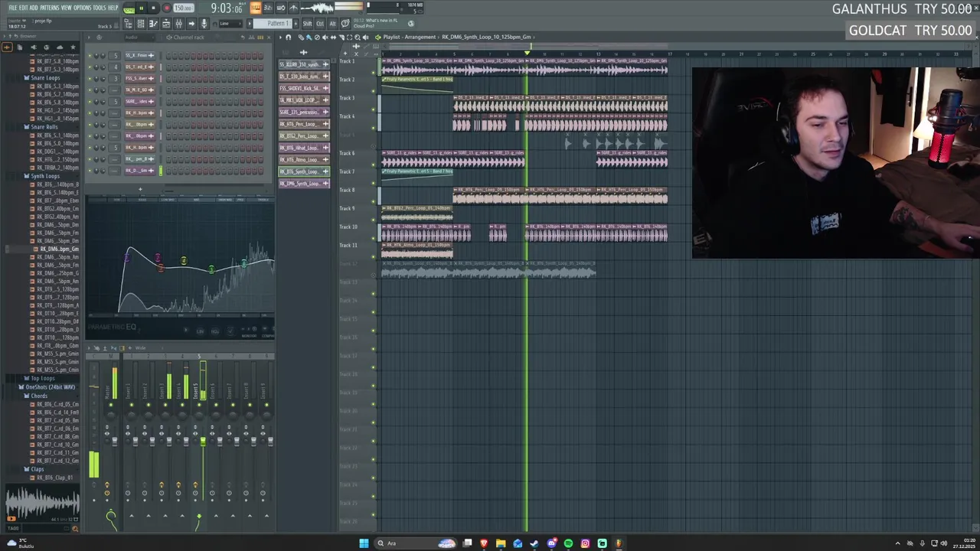This screenshot has width=980, height=551.
Task: Toggle the red record button
Action: tap(166, 8)
